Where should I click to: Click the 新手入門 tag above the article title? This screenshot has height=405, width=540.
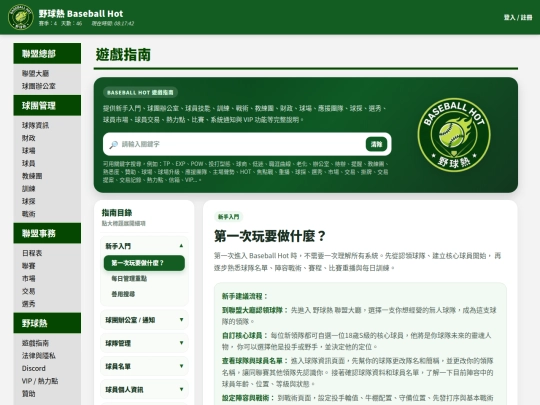coord(228,217)
